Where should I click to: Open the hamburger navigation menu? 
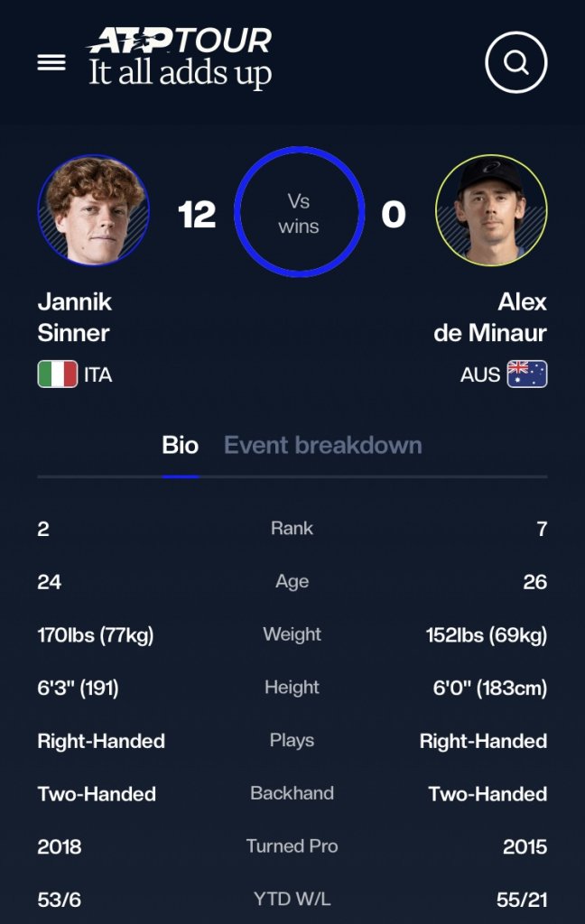(x=51, y=61)
